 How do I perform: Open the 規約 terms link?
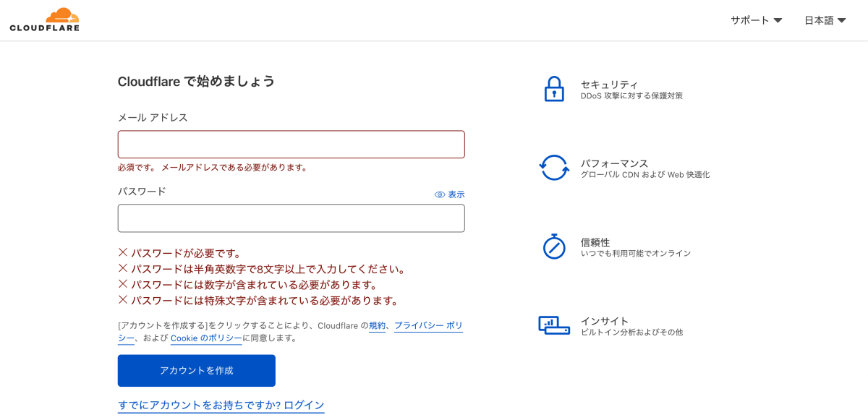[378, 325]
